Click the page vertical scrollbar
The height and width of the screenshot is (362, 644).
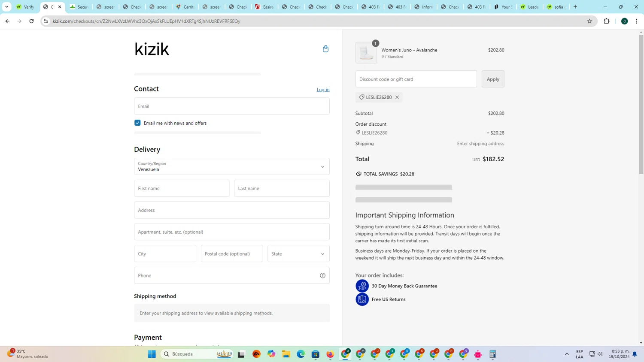641,104
